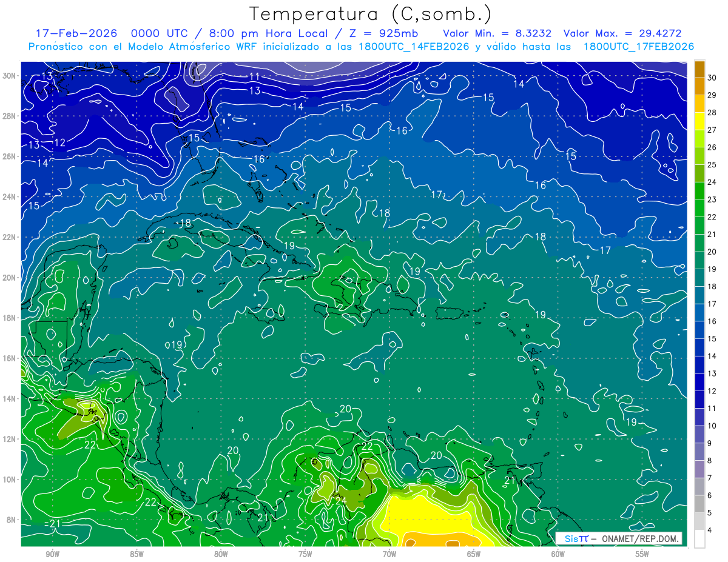Click the "10N" latitude axis label
The width and height of the screenshot is (728, 562).
click(10, 480)
